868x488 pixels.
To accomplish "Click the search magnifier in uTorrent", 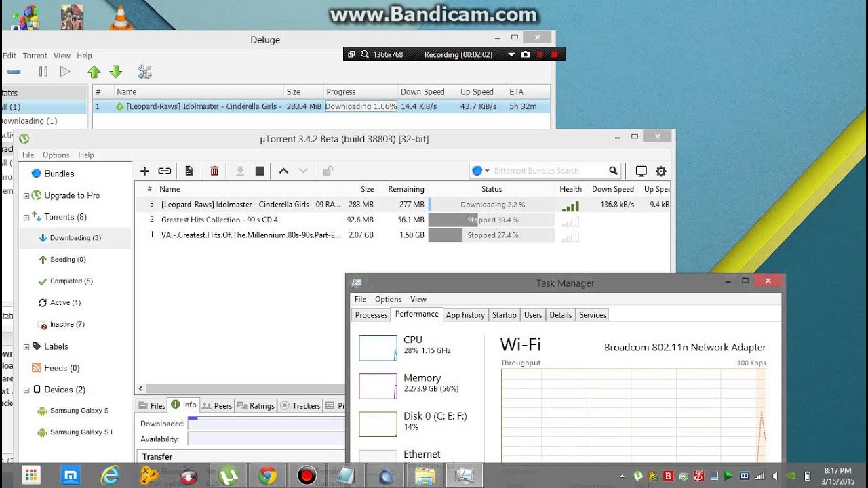I will (x=613, y=171).
